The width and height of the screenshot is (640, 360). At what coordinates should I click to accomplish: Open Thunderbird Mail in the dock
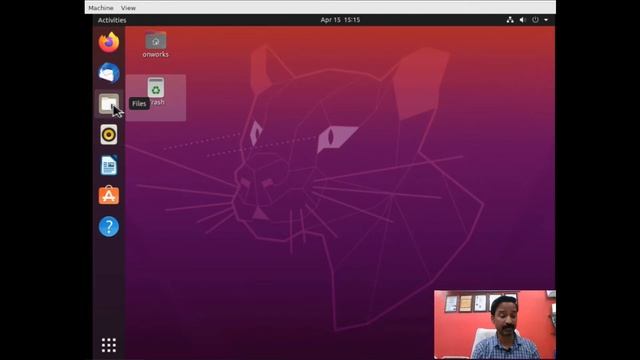[109, 73]
